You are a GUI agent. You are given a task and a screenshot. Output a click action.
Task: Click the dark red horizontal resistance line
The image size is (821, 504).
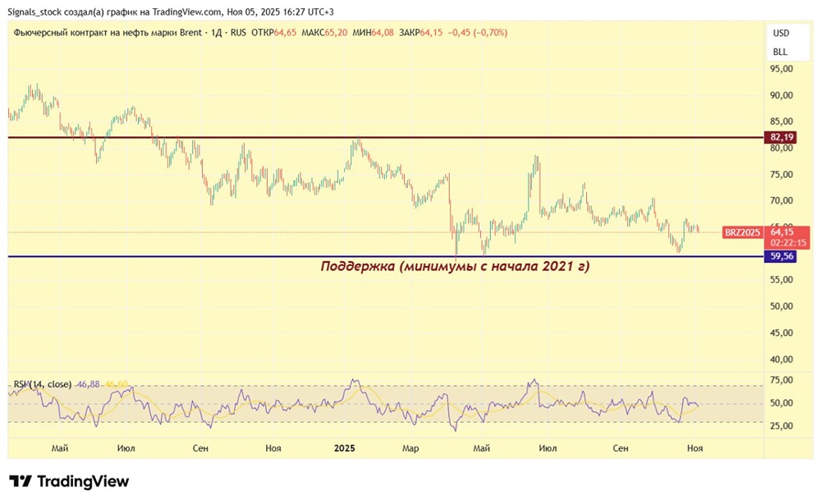pyautogui.click(x=386, y=138)
